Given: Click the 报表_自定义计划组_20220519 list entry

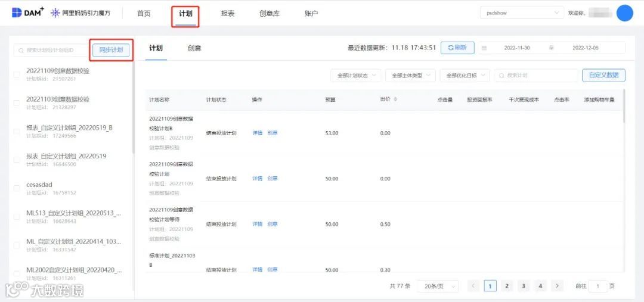Looking at the screenshot, I should [67, 156].
